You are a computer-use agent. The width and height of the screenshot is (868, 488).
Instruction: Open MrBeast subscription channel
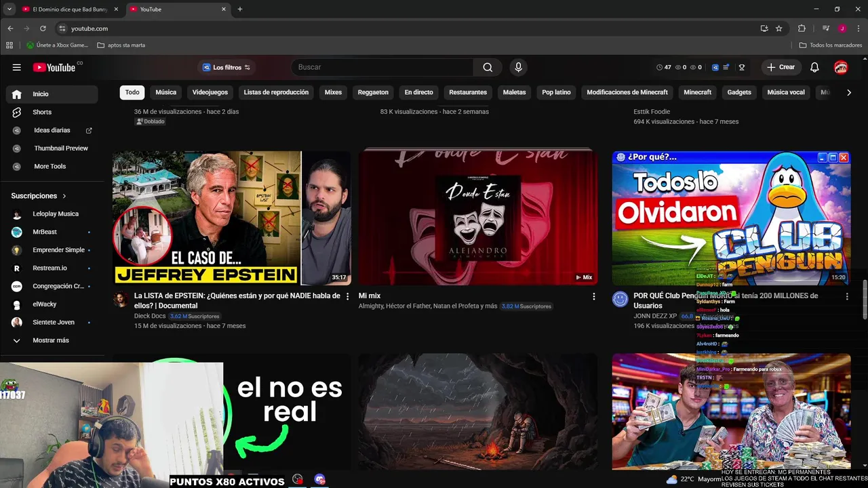pos(52,232)
